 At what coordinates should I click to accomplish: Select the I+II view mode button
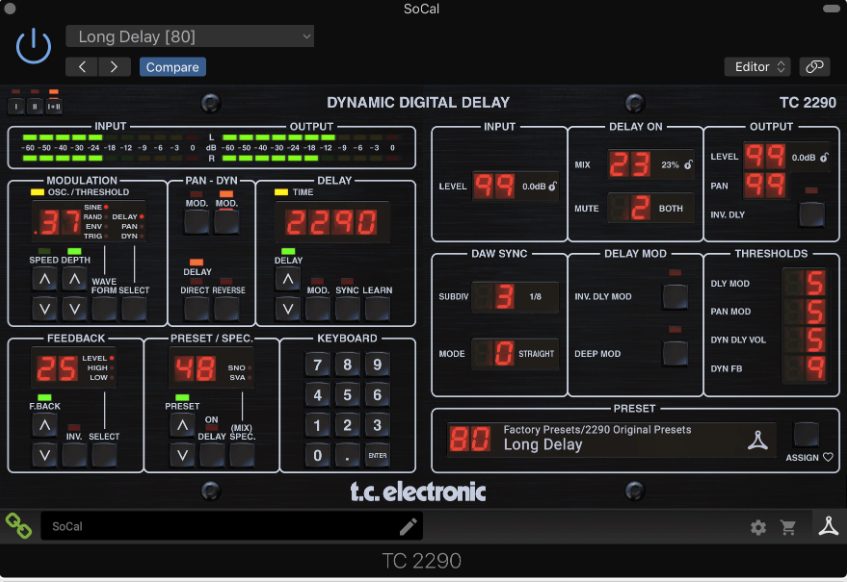(x=54, y=106)
